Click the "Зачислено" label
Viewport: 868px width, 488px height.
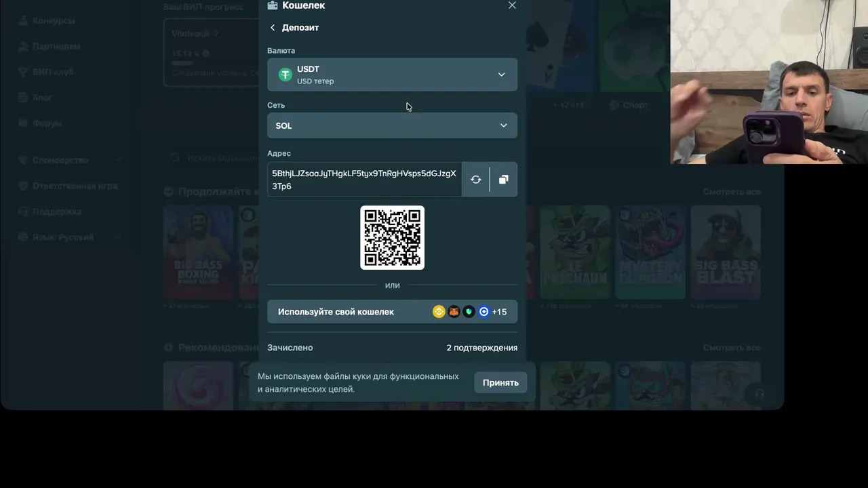[290, 348]
